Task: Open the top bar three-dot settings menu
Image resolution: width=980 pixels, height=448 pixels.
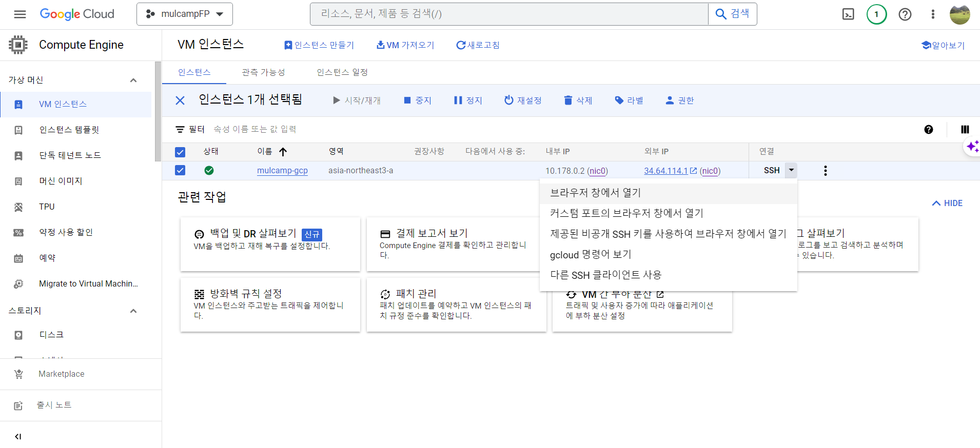Action: 933,14
